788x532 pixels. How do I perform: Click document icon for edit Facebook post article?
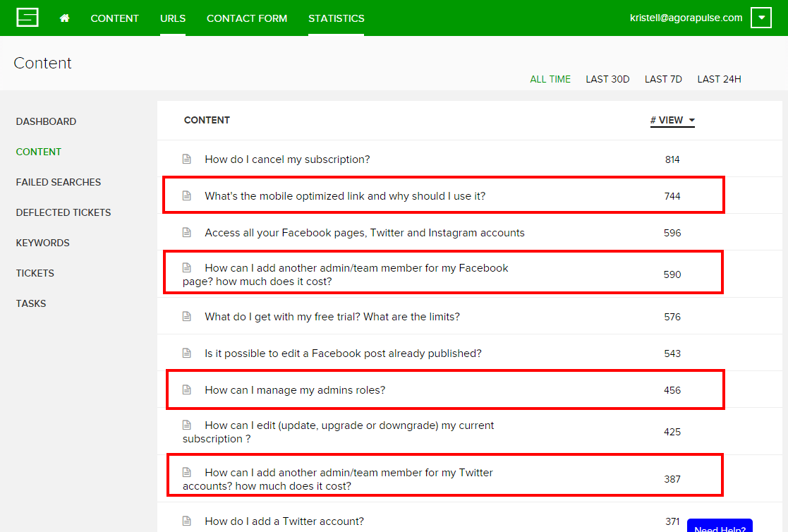[x=187, y=353]
